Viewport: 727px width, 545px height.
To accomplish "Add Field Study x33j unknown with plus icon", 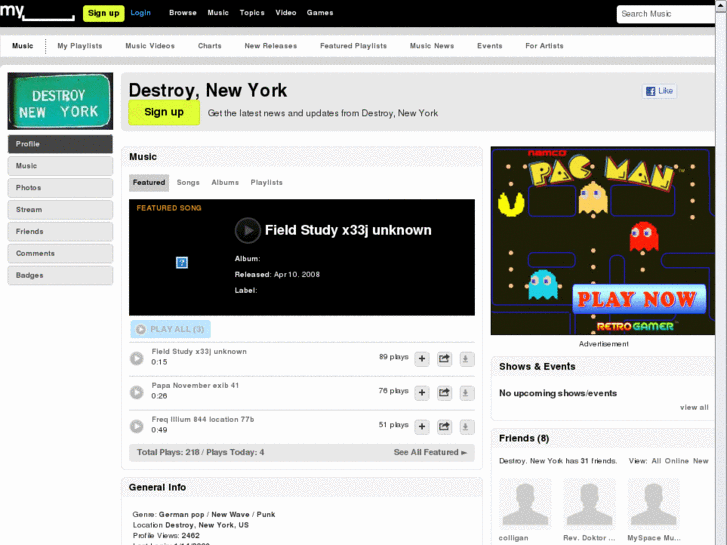I will [x=421, y=359].
